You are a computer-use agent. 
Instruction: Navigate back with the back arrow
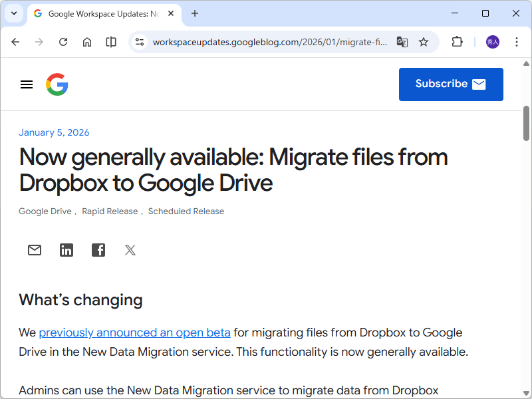point(15,41)
